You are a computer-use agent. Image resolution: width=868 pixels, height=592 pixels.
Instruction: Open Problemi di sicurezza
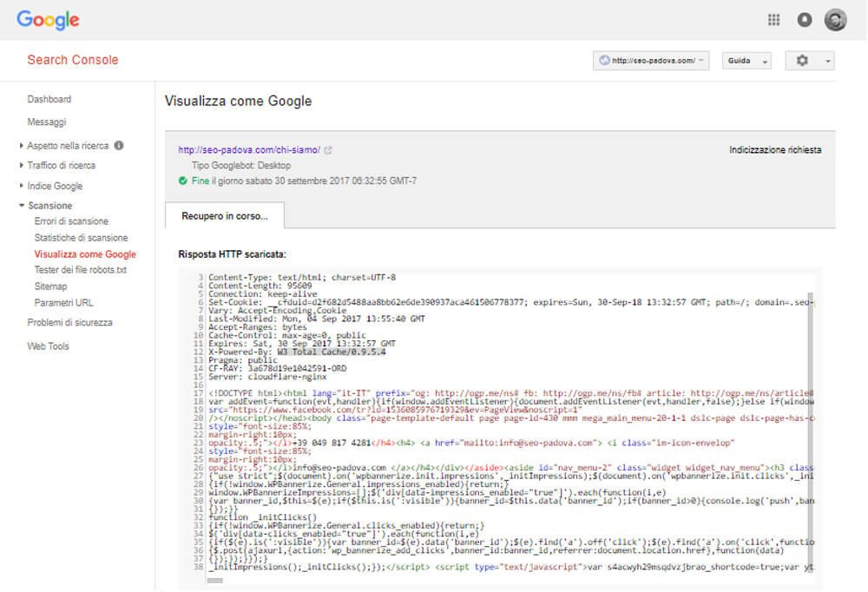point(69,322)
